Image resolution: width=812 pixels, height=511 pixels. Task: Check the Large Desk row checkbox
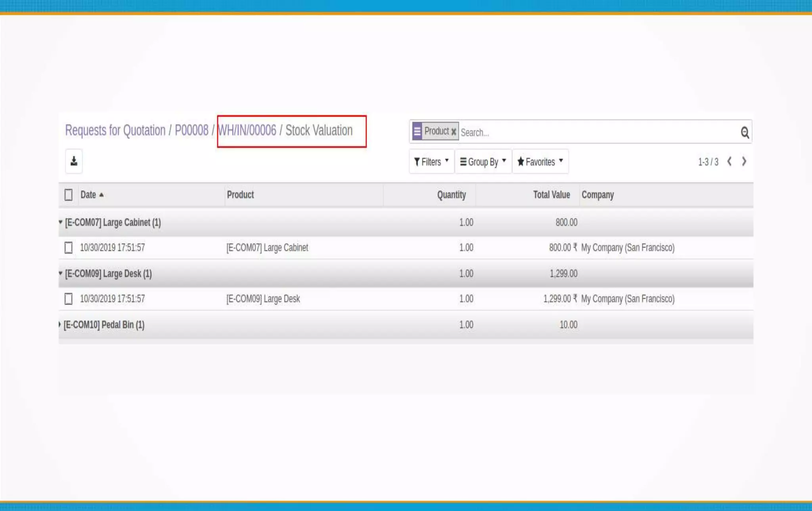[x=69, y=299]
